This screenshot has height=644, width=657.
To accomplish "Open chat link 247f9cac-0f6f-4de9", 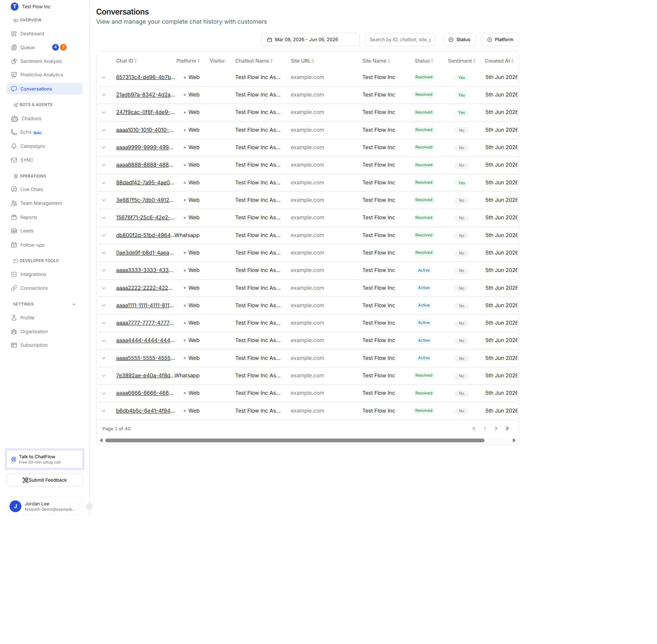I will click(x=146, y=113).
